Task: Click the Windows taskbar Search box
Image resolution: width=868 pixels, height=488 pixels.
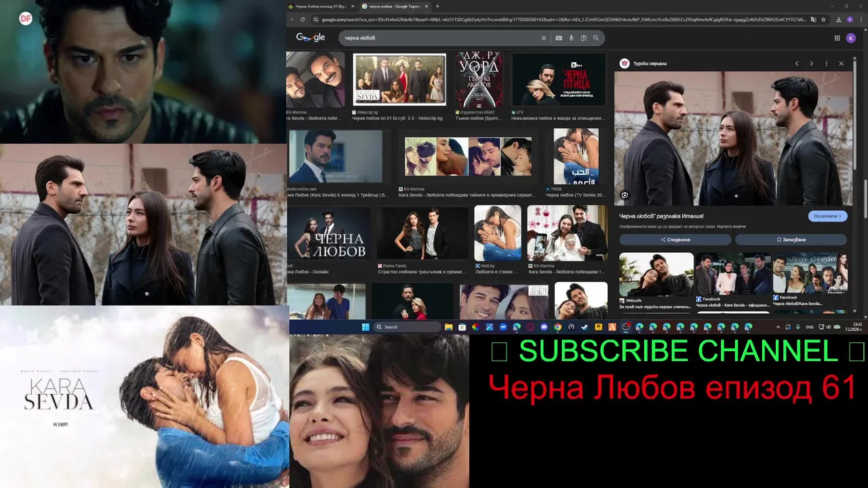Action: pyautogui.click(x=408, y=327)
